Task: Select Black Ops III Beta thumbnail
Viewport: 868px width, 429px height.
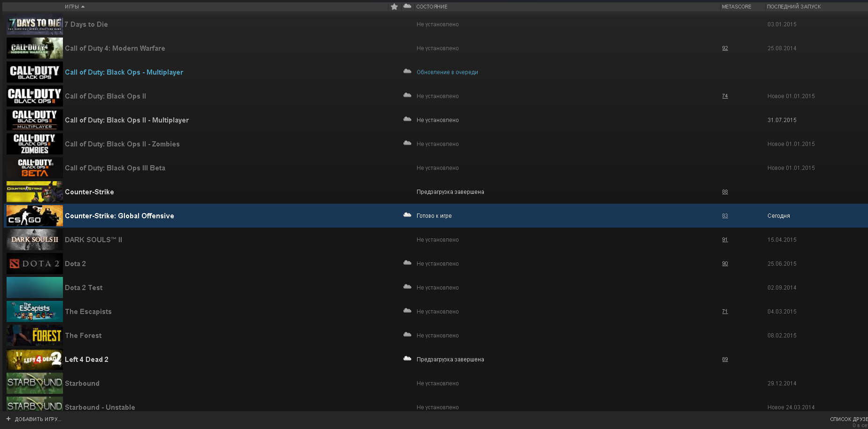Action: [x=35, y=168]
